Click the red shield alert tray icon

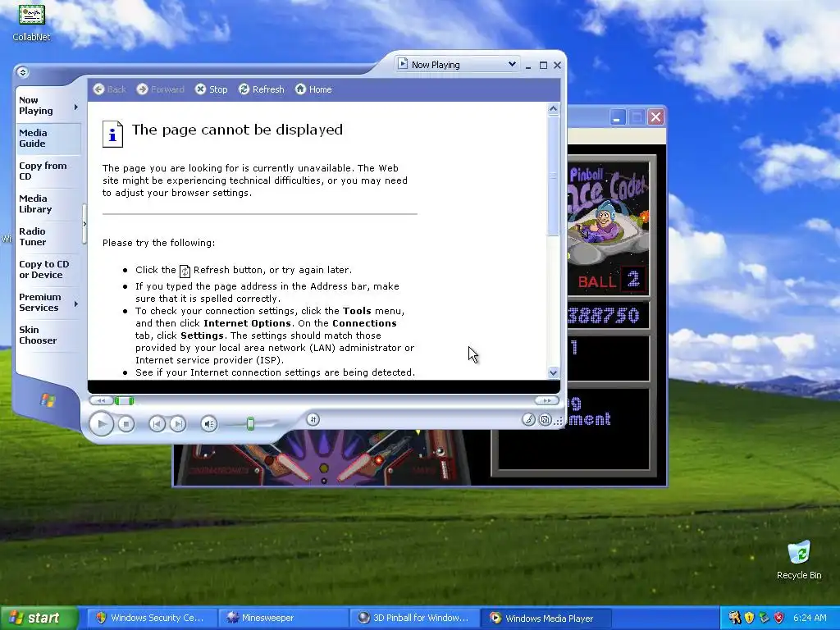(779, 618)
